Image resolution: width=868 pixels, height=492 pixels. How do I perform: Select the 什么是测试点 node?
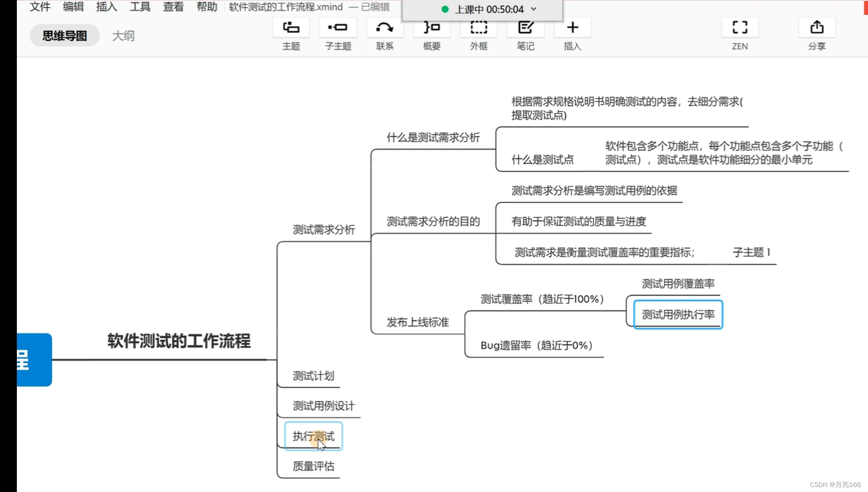point(543,159)
